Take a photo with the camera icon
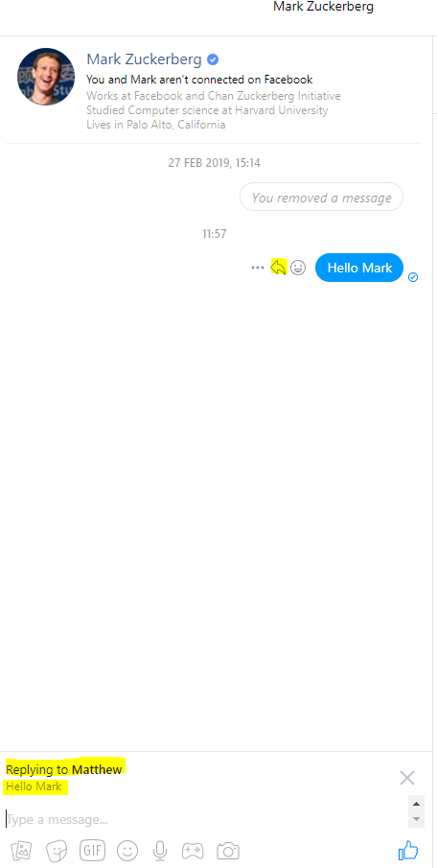 click(228, 851)
